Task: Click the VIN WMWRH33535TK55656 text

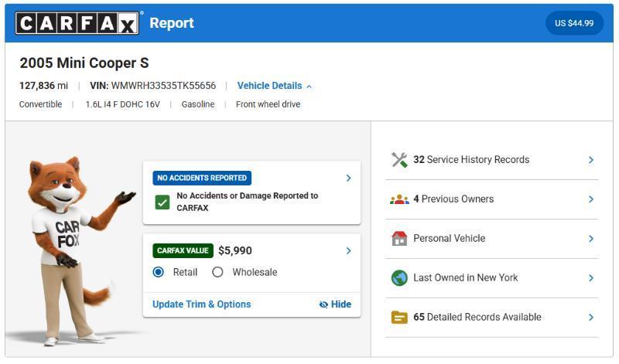Action: 152,86
